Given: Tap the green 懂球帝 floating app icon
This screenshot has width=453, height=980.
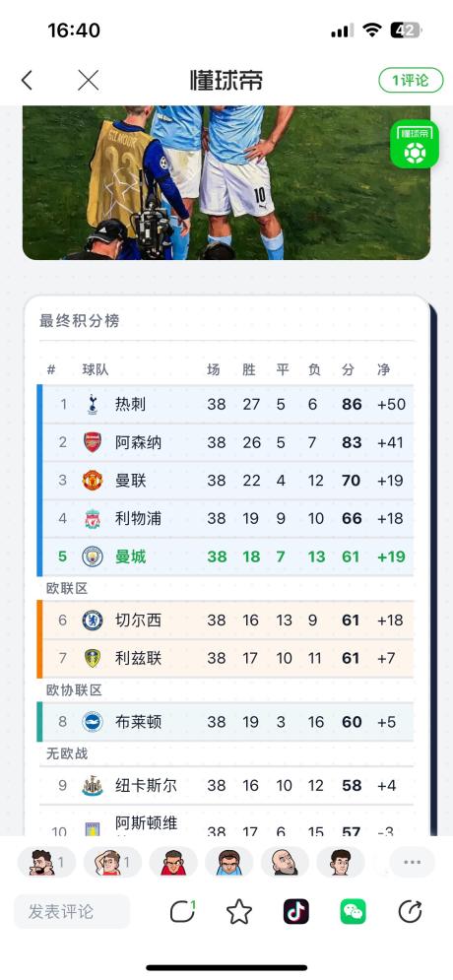Looking at the screenshot, I should coord(415,144).
